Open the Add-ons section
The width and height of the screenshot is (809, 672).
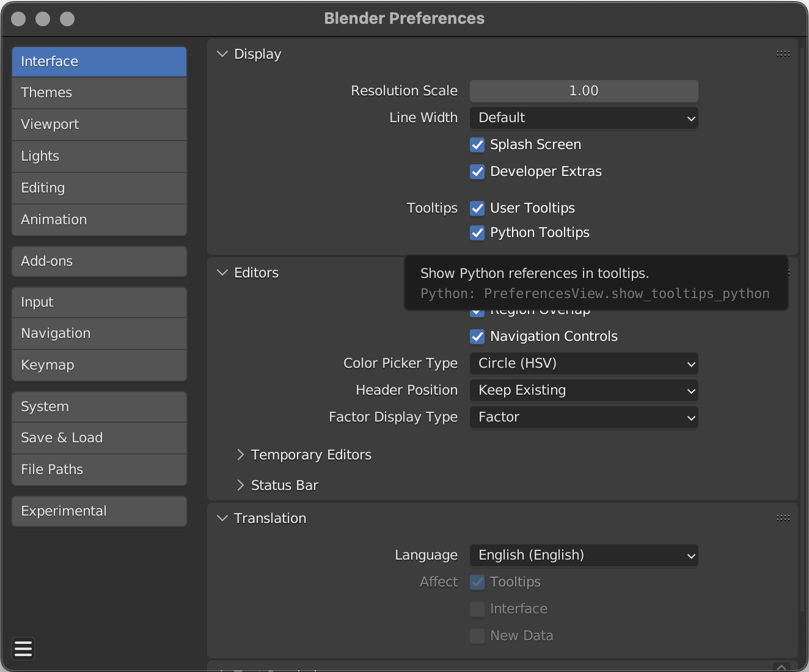[x=99, y=261]
